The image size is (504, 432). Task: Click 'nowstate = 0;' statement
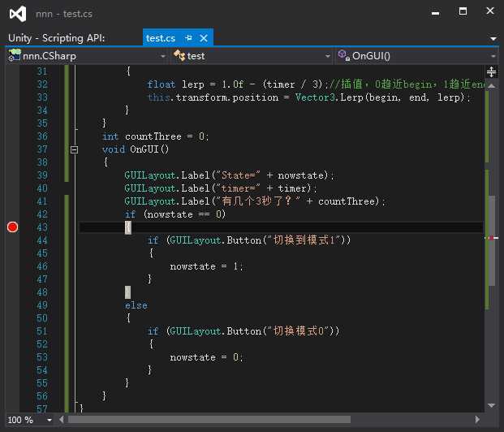pos(206,357)
